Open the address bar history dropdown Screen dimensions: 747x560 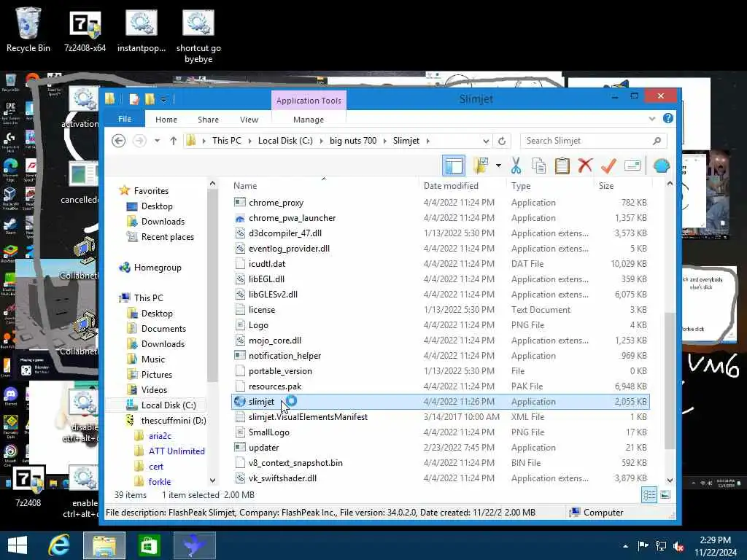tap(485, 141)
